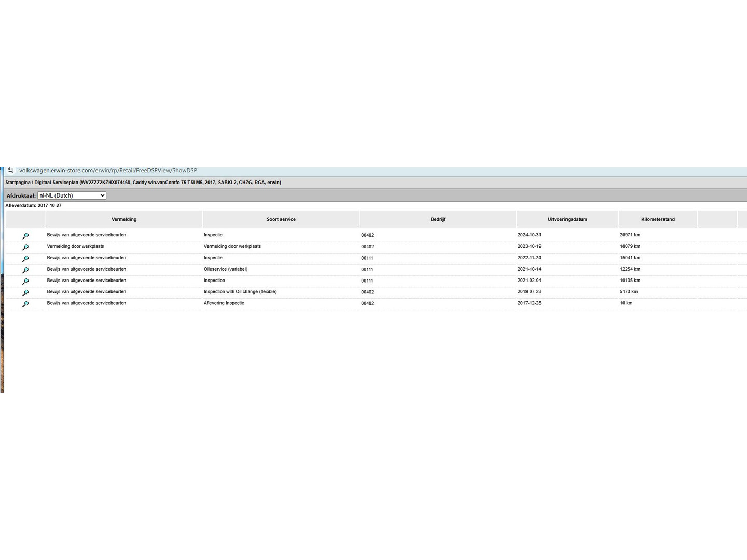The width and height of the screenshot is (747, 560).
Task: Click the Vermelding column header
Action: [124, 219]
